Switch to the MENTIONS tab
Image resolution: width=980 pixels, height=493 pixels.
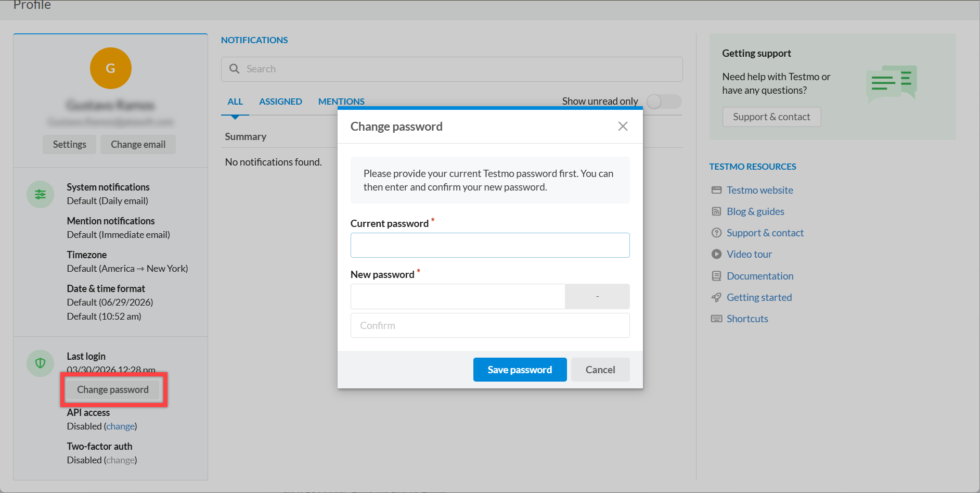[341, 102]
